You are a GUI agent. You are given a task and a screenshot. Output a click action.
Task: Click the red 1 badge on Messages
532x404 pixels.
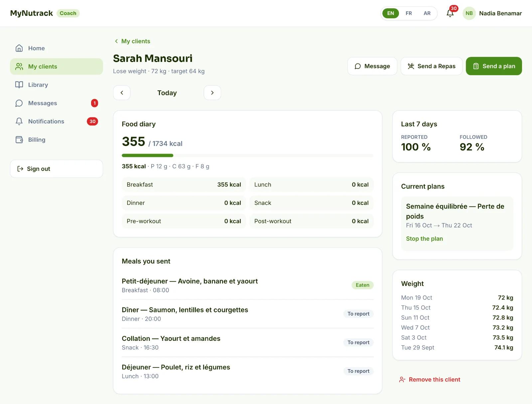94,103
